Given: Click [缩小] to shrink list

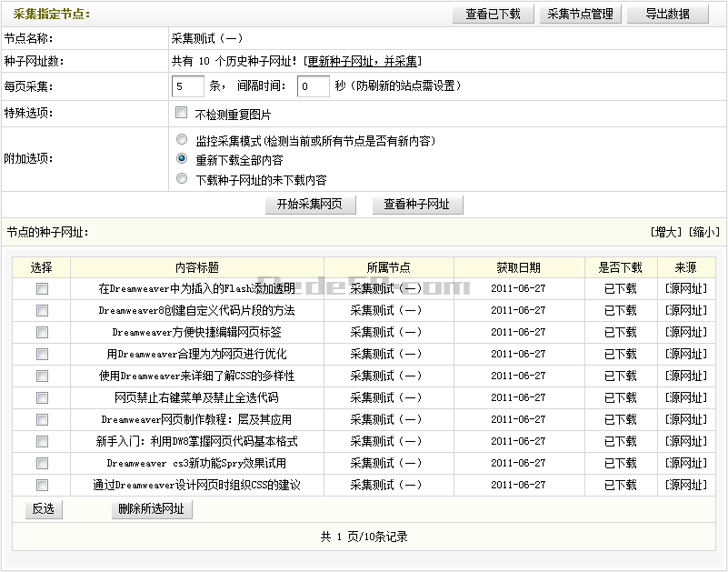Looking at the screenshot, I should tap(703, 233).
